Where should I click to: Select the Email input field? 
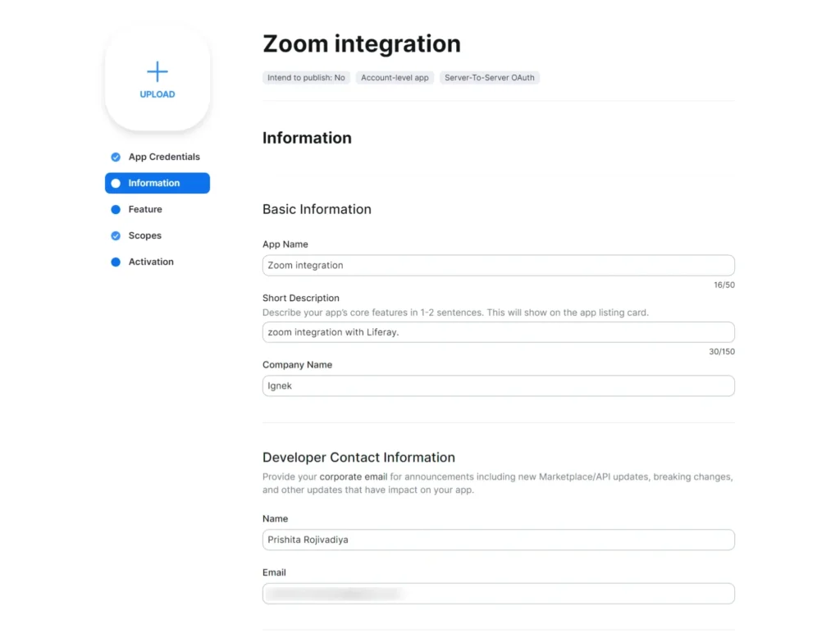[498, 593]
